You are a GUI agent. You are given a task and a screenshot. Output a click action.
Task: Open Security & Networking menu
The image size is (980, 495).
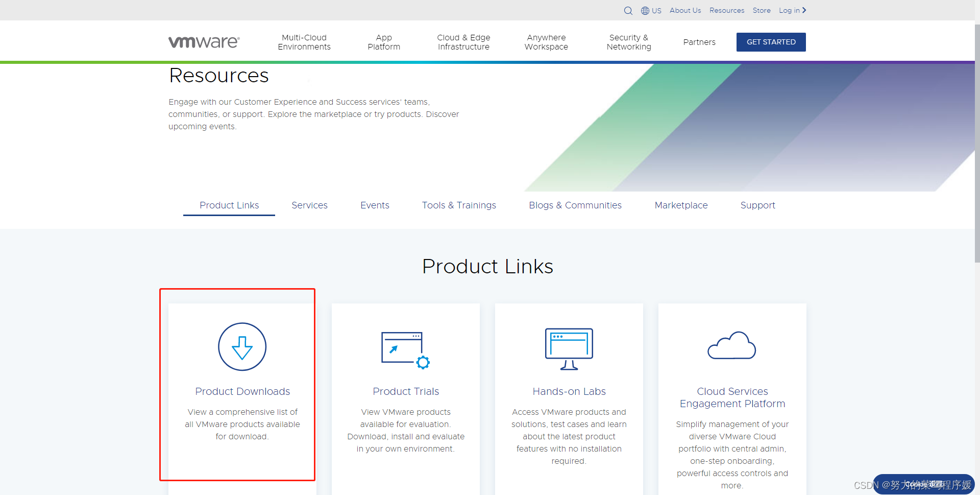(x=629, y=42)
